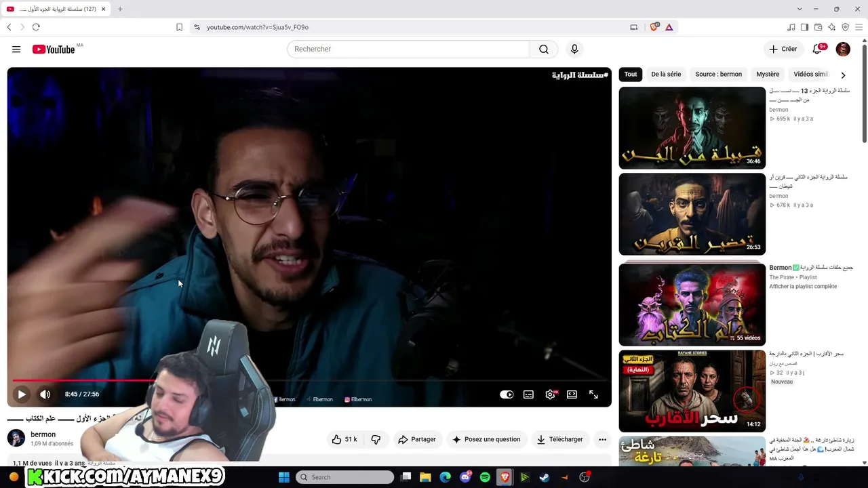This screenshot has height=488, width=868.
Task: Open File Explorer from the taskbar
Action: tap(425, 477)
